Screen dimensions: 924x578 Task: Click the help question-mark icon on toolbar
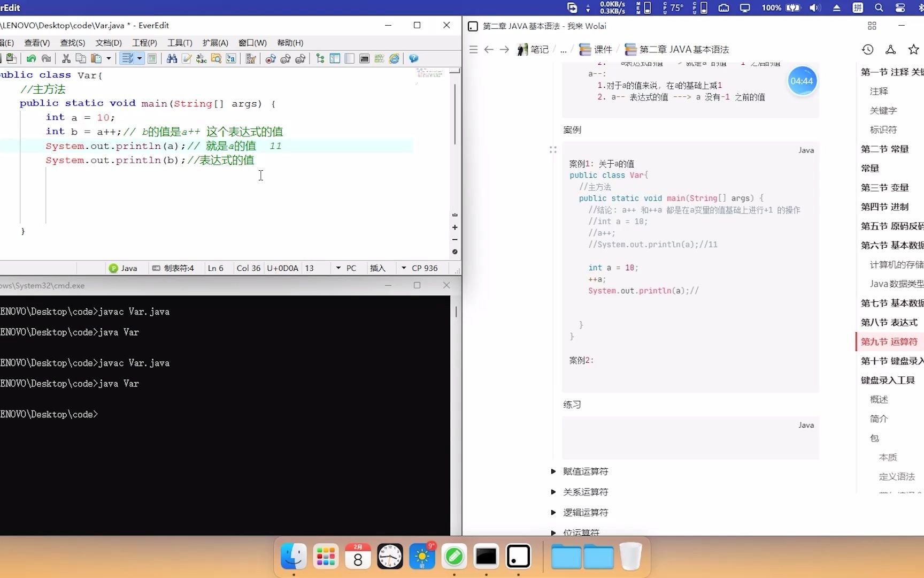pyautogui.click(x=413, y=58)
